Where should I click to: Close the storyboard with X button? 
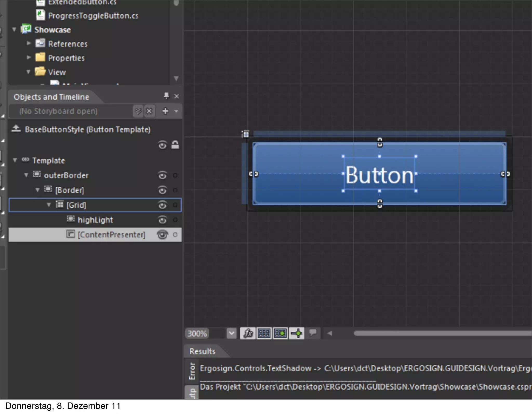click(149, 111)
